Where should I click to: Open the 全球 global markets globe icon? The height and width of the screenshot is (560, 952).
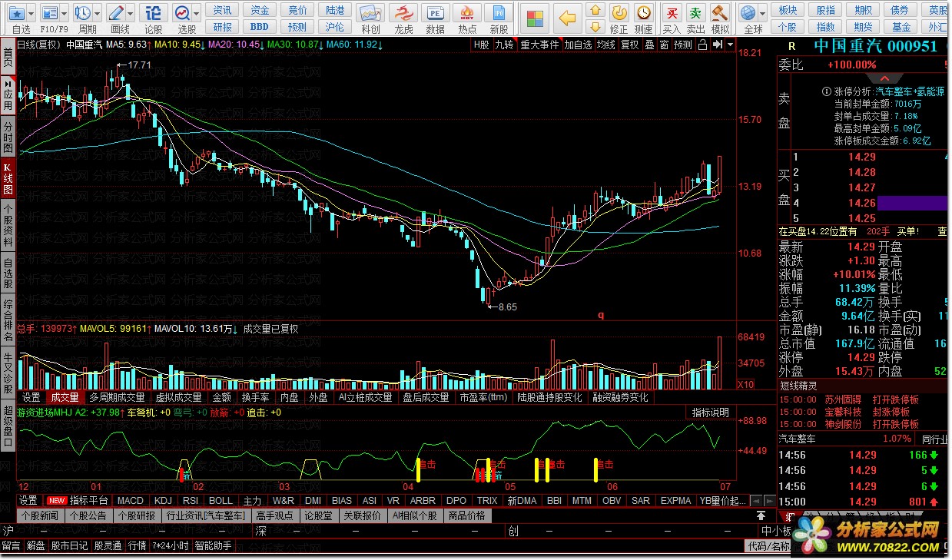[748, 12]
